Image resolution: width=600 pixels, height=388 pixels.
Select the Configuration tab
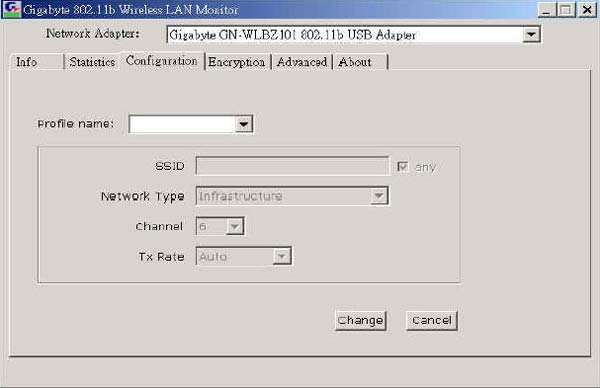(x=162, y=60)
